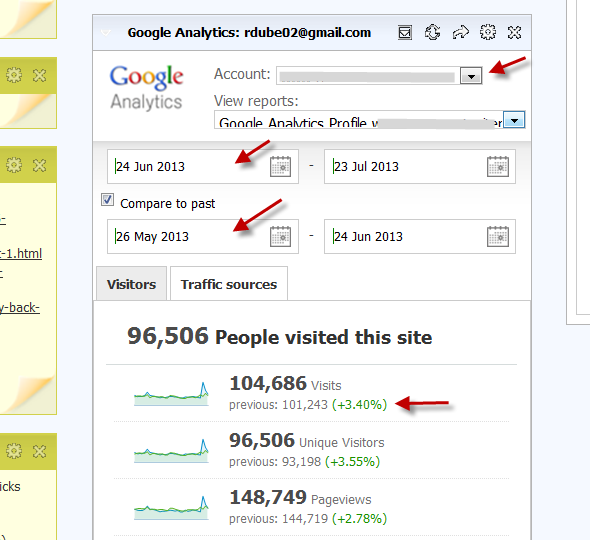Switch to the Traffic sources tab
The height and width of the screenshot is (540, 590).
pyautogui.click(x=229, y=284)
